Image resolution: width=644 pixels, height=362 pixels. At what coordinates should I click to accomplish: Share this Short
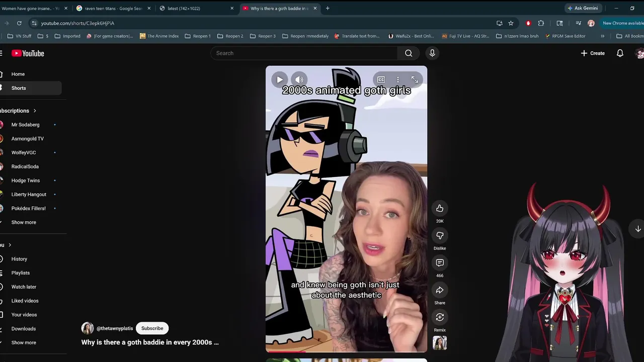click(440, 290)
